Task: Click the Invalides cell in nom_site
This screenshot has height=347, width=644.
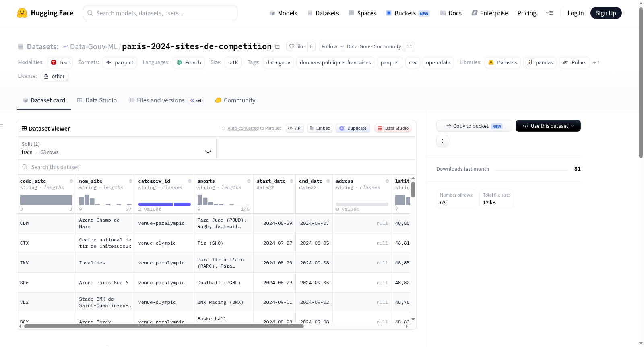Action: tap(105, 263)
